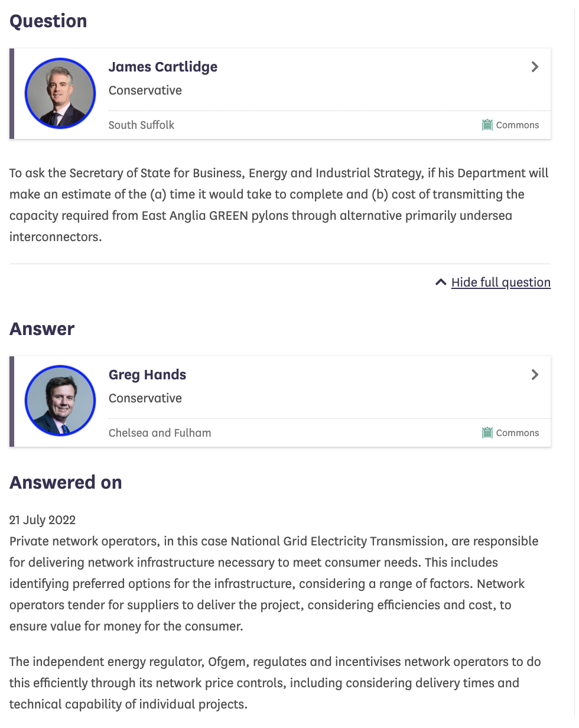The height and width of the screenshot is (728, 579).
Task: Click the Answered on heading
Action: tap(66, 483)
